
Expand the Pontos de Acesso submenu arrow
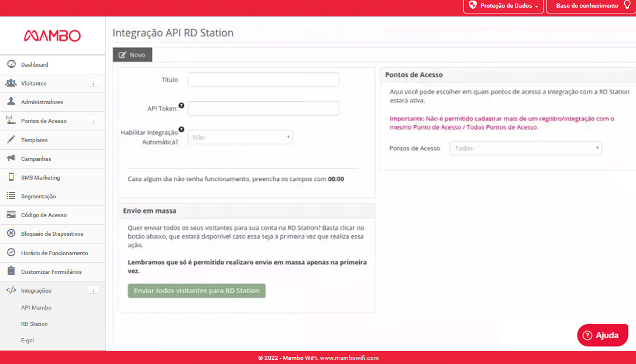point(93,121)
